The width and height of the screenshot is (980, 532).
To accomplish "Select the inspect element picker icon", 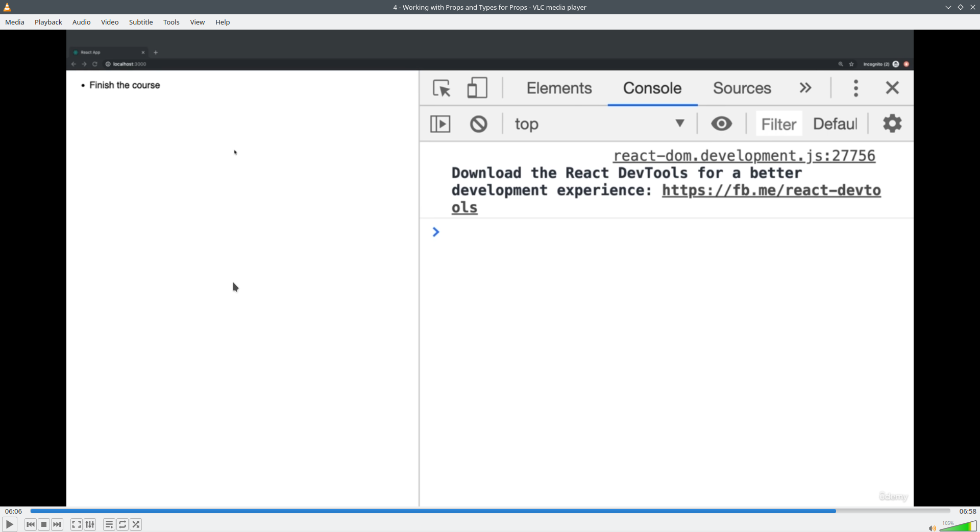I will coord(442,88).
